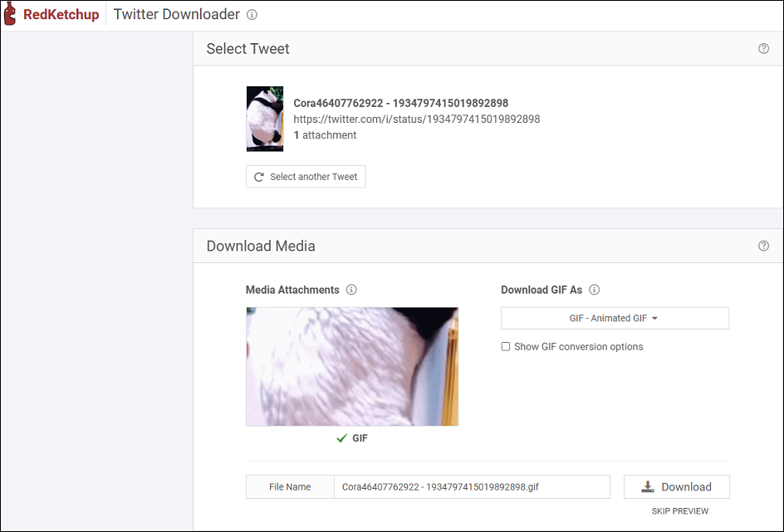
Task: Open help icon in Select Tweet header
Action: point(763,48)
